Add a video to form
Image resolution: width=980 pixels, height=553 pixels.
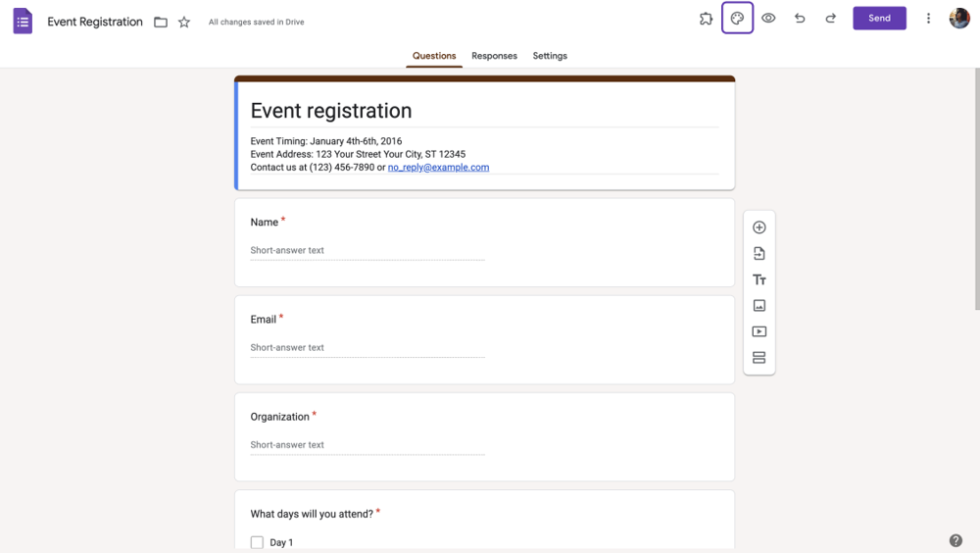pos(759,332)
